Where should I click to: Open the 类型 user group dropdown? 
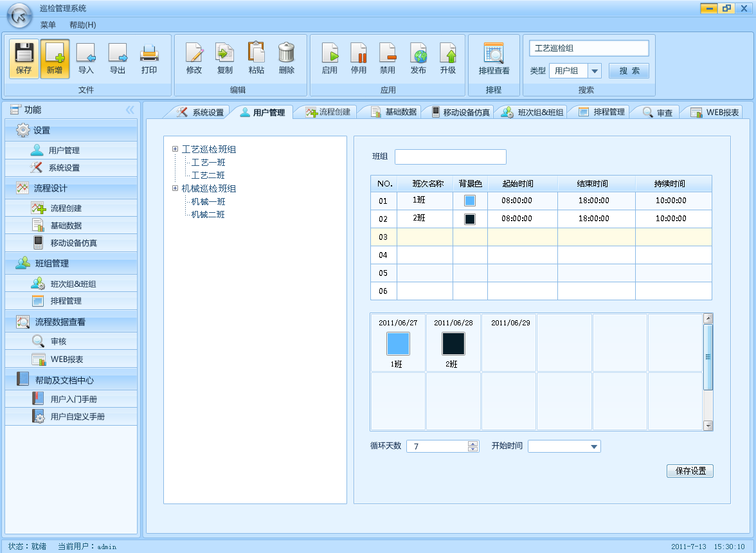(x=595, y=71)
